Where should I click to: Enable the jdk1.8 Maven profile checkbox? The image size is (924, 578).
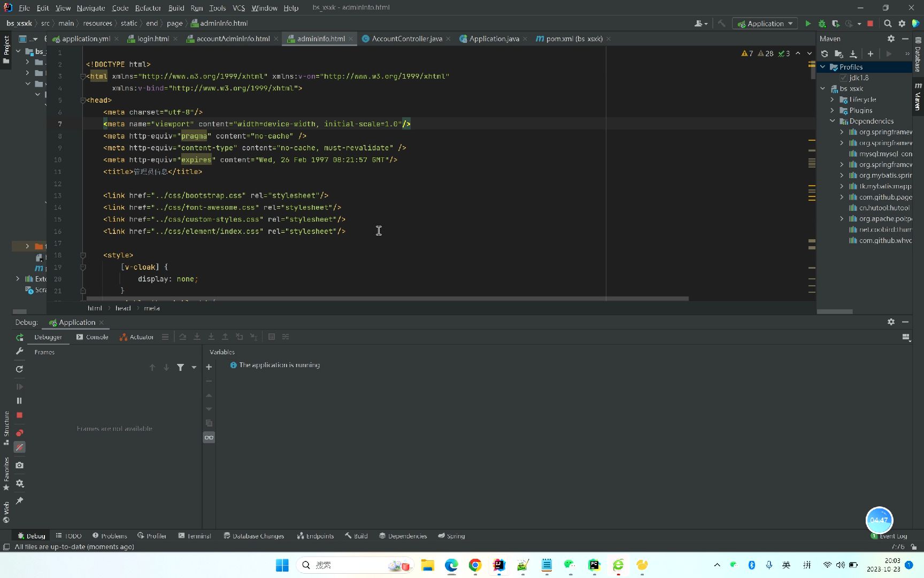(x=842, y=78)
